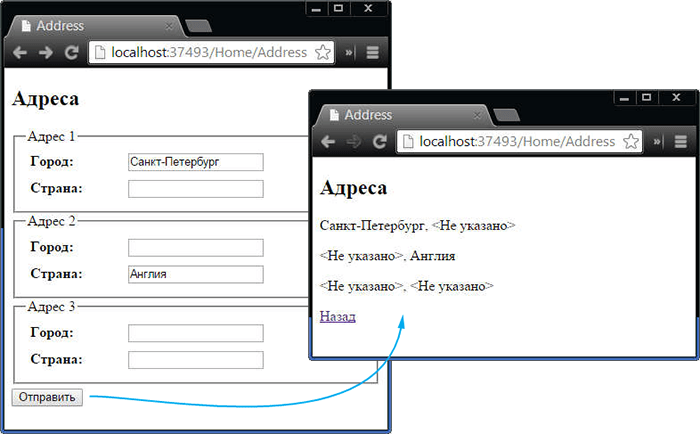700x434 pixels.
Task: Open extensions overflow chevron in right window
Action: coord(657,142)
